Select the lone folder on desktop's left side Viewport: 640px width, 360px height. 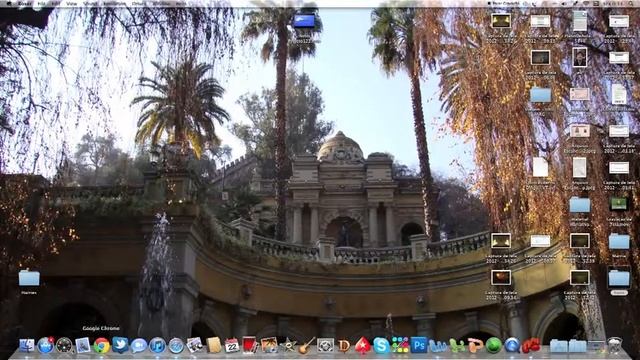[29, 278]
